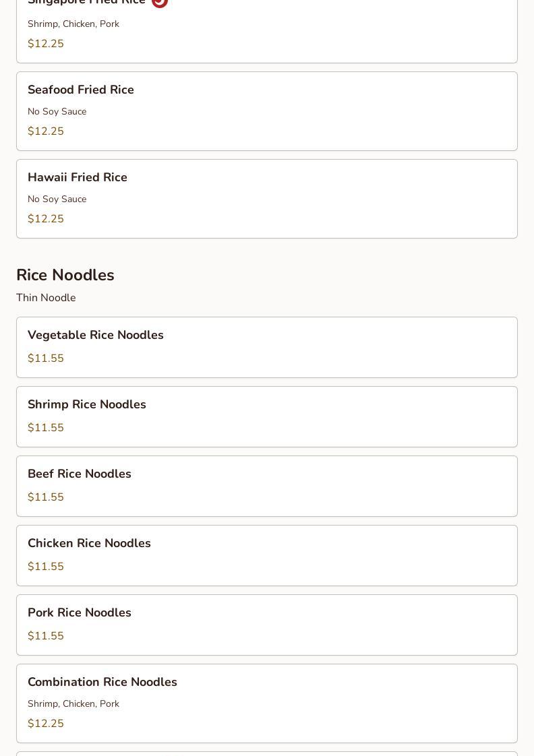This screenshot has width=534, height=756.
Task: Click the Pork Rice Noodles $11.55 price
Action: pos(46,636)
